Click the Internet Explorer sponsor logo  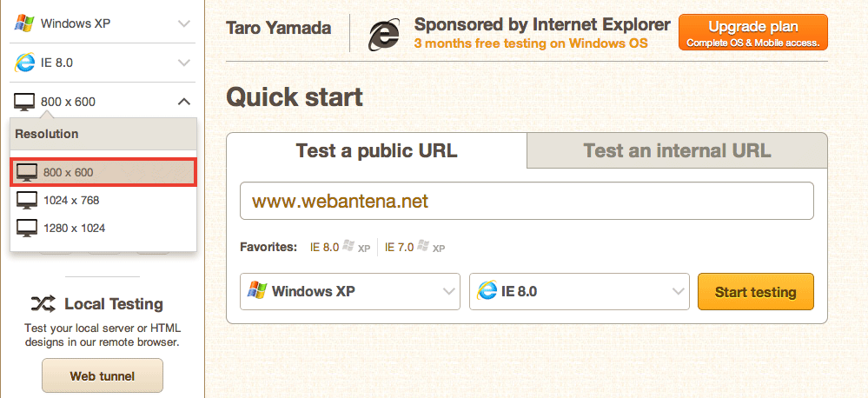[x=384, y=34]
